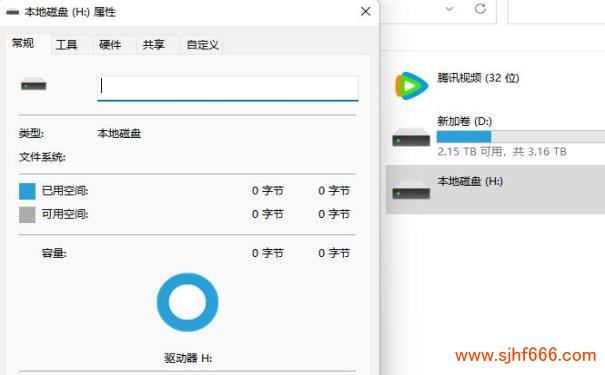Viewport: 605px width, 375px height.
Task: Click the refresh icon in Explorer
Action: [480, 8]
